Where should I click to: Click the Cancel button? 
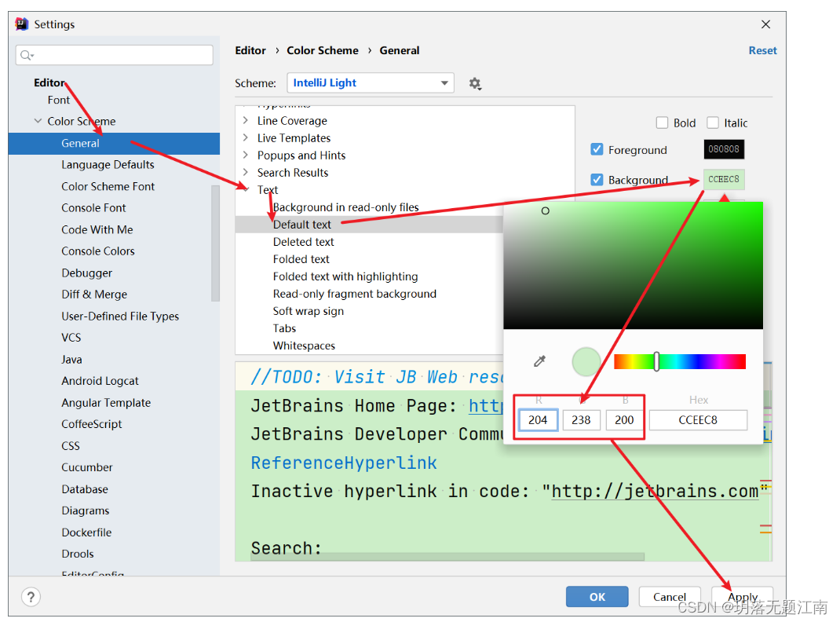pos(669,597)
